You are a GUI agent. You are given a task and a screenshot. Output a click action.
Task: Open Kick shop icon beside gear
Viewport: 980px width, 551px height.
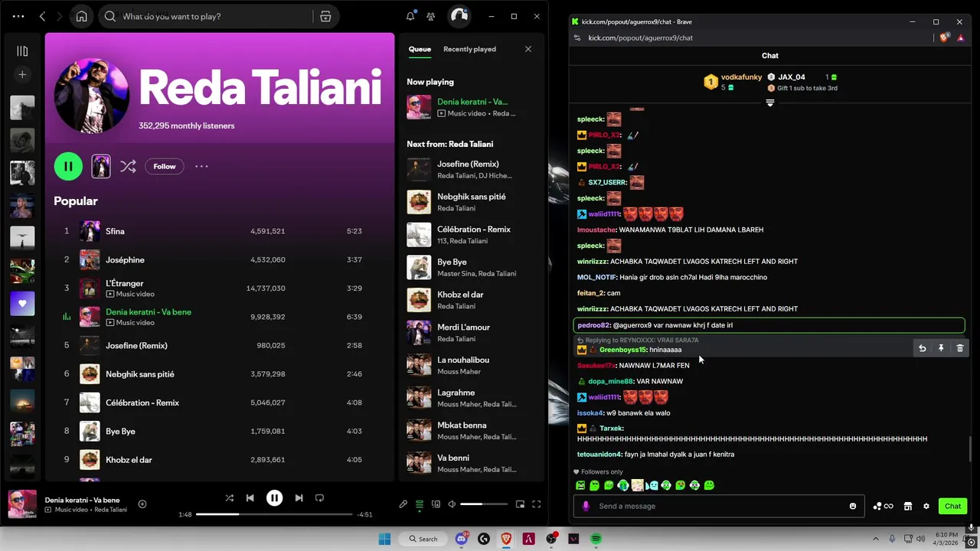click(908, 506)
